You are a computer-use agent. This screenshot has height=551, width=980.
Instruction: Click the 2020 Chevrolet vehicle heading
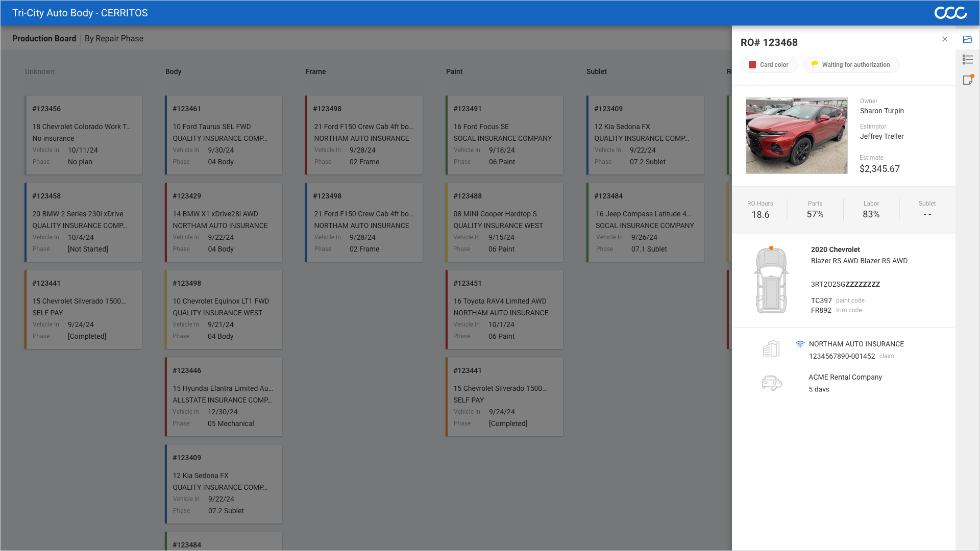[x=836, y=249]
